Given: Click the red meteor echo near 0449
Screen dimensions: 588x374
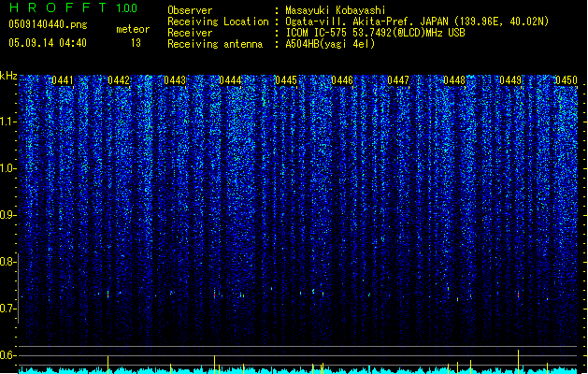Looking at the screenshot, I should tap(518, 295).
